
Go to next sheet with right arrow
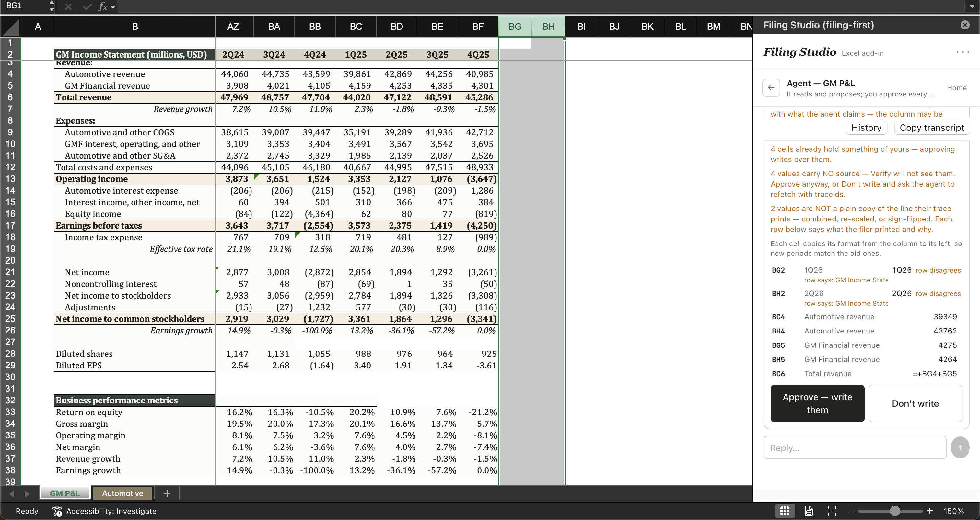click(27, 493)
